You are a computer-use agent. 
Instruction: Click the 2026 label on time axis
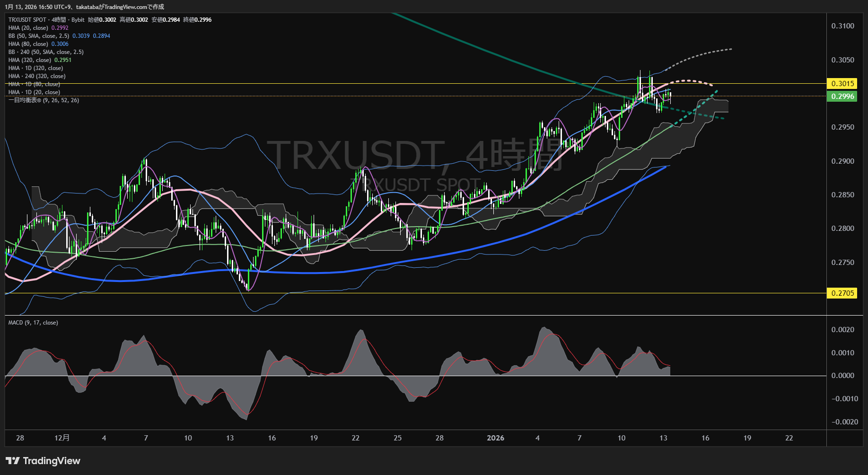[495, 438]
